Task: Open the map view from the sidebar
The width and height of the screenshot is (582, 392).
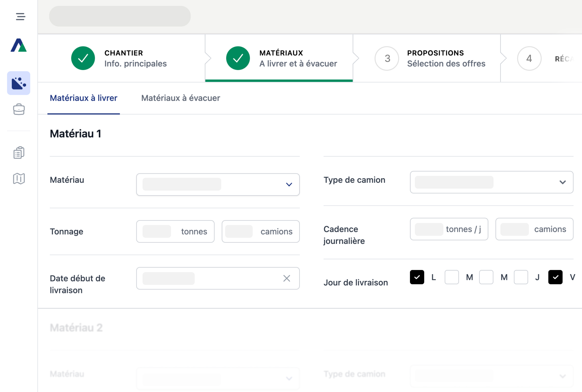Action: coord(19,179)
